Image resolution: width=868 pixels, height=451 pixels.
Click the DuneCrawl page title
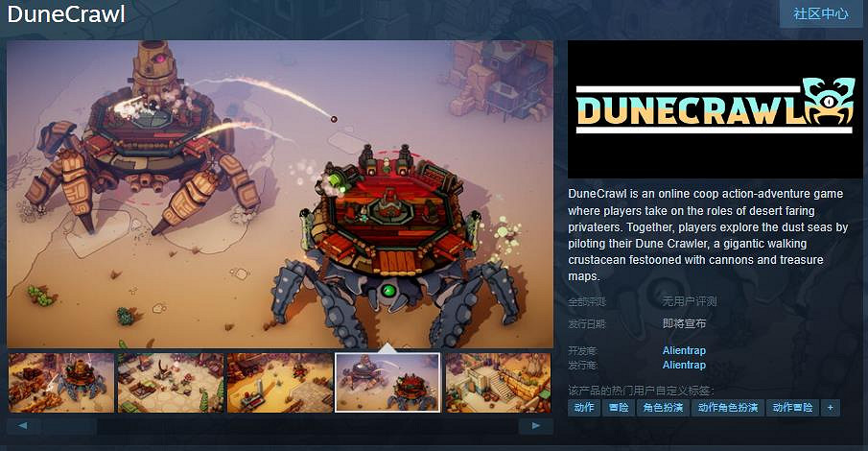pos(66,13)
